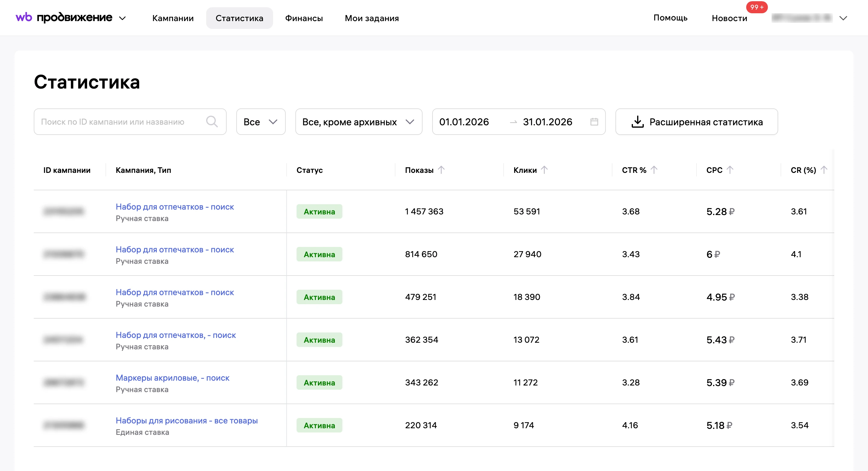
Task: Click the 99+ notifications badge
Action: click(757, 7)
